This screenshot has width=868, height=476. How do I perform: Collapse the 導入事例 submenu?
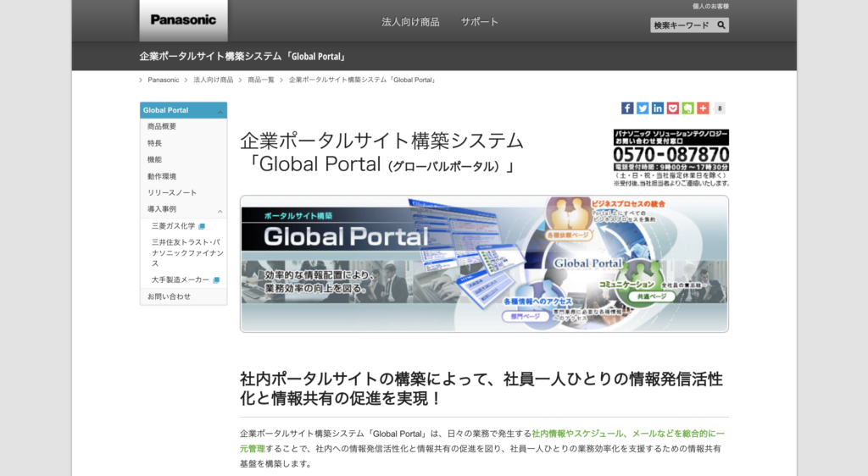[x=220, y=210]
